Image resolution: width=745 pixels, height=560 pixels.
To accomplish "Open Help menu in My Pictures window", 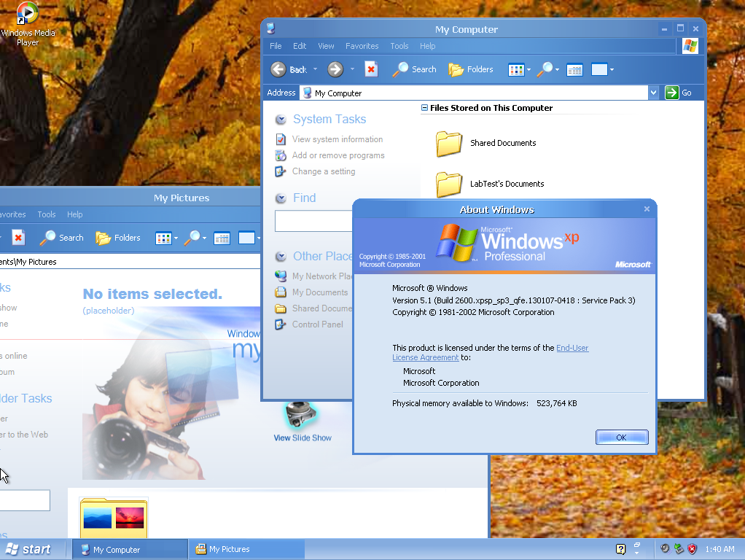I will [x=74, y=214].
